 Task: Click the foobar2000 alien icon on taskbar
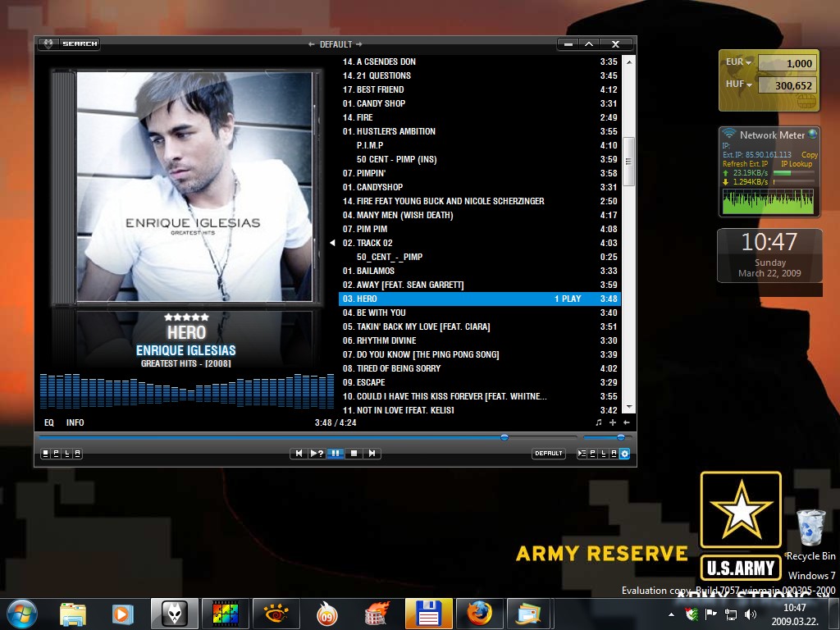point(174,614)
